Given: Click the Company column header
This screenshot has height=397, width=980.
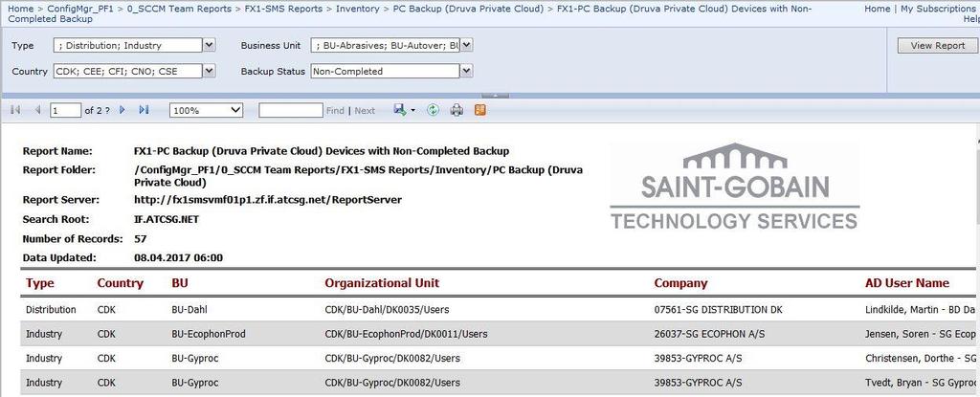Looking at the screenshot, I should [x=680, y=283].
